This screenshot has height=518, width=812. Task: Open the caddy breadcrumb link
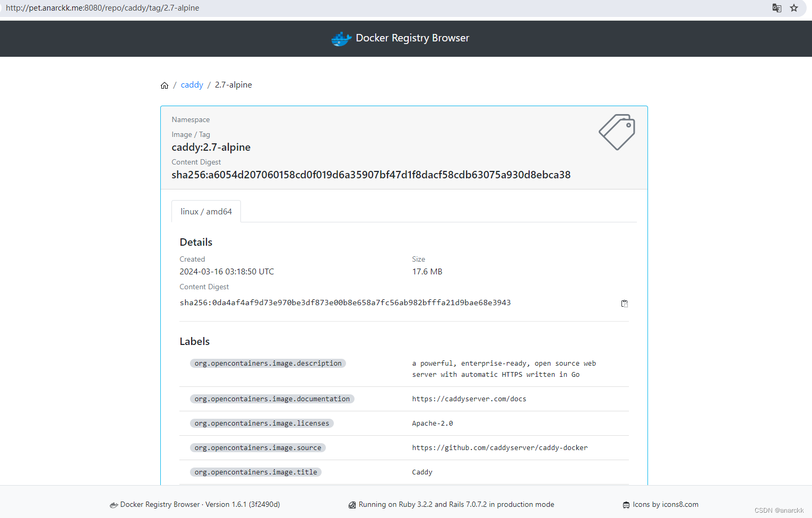(192, 84)
